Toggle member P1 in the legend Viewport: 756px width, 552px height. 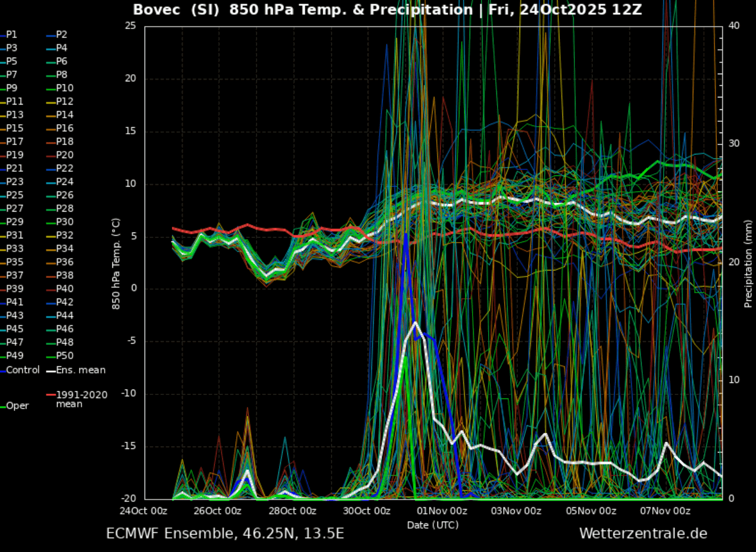(11, 34)
